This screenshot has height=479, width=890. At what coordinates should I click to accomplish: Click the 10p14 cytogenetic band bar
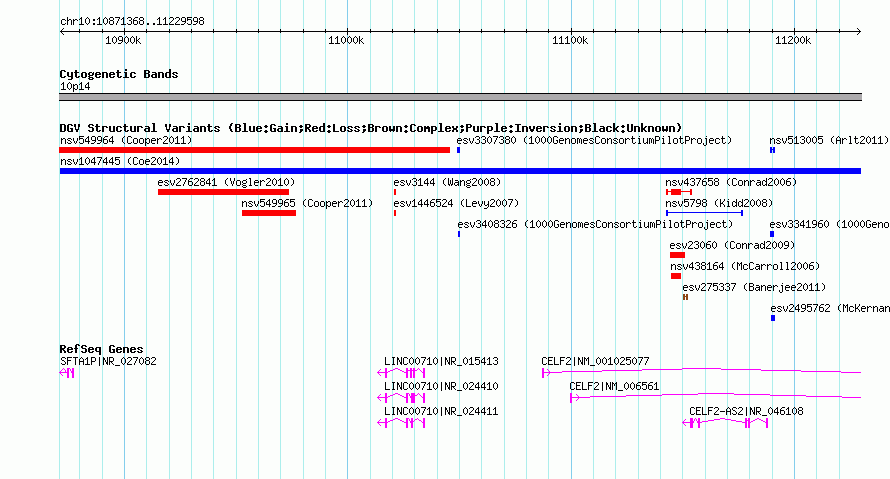(x=460, y=97)
